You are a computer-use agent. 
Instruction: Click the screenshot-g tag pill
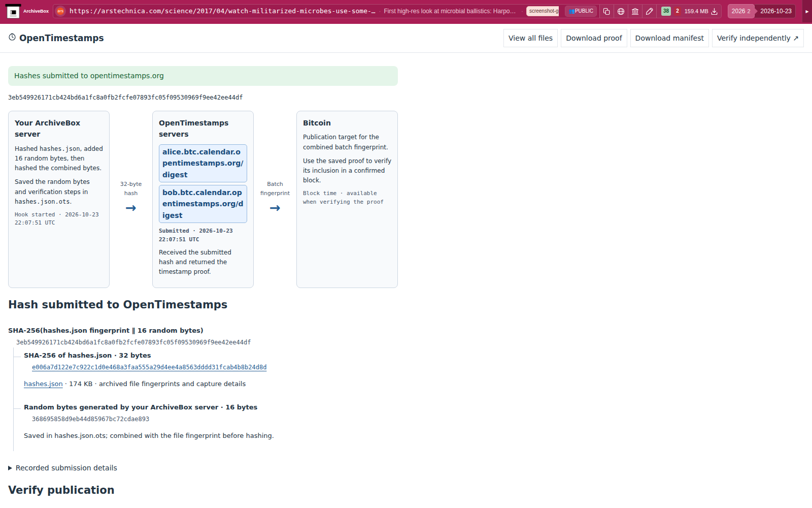click(543, 11)
